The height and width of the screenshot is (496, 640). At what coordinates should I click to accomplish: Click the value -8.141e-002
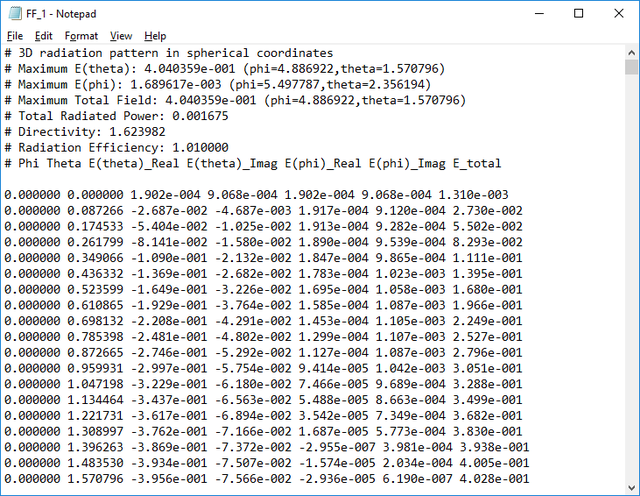pyautogui.click(x=169, y=242)
